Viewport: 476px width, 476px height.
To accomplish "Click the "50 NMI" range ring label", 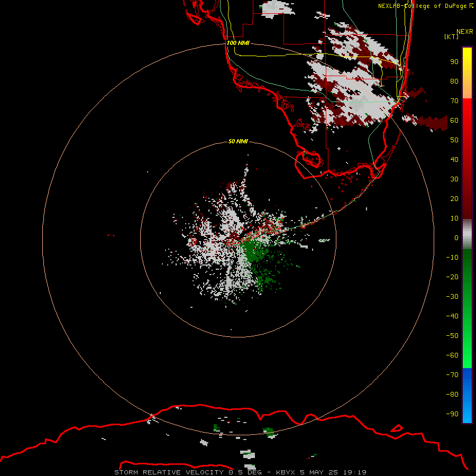I will (238, 141).
